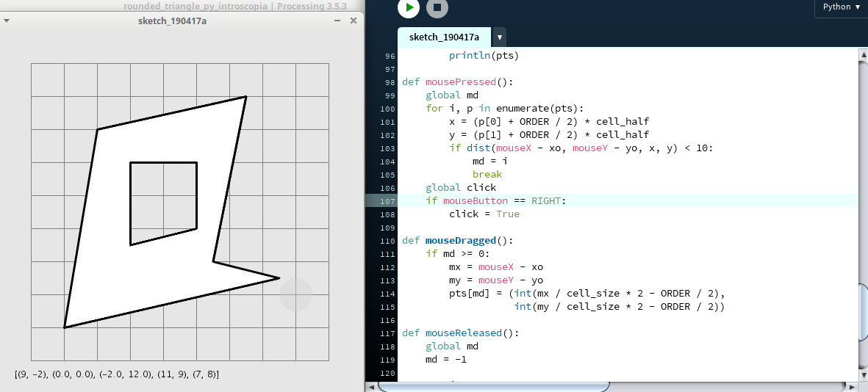This screenshot has height=392, width=868.
Task: Click the horizontal scroll left arrow
Action: tap(372, 387)
